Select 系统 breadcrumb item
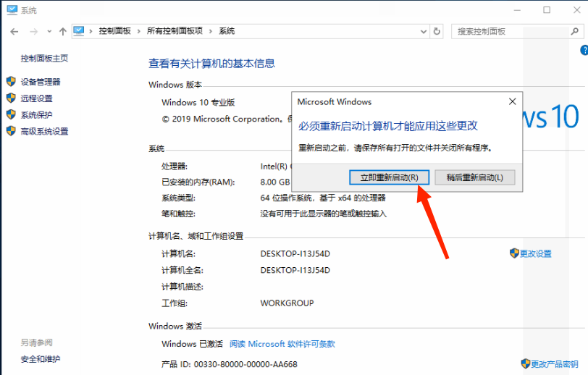 (227, 30)
